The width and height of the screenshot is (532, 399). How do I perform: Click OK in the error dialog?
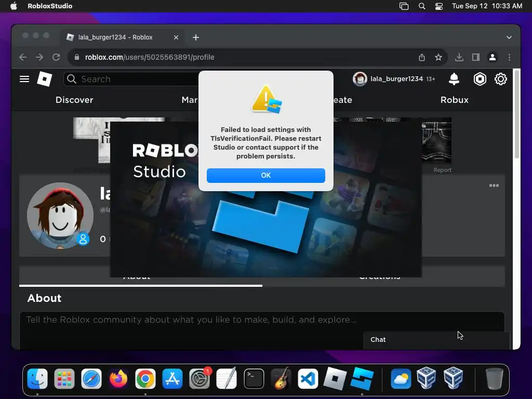point(265,176)
